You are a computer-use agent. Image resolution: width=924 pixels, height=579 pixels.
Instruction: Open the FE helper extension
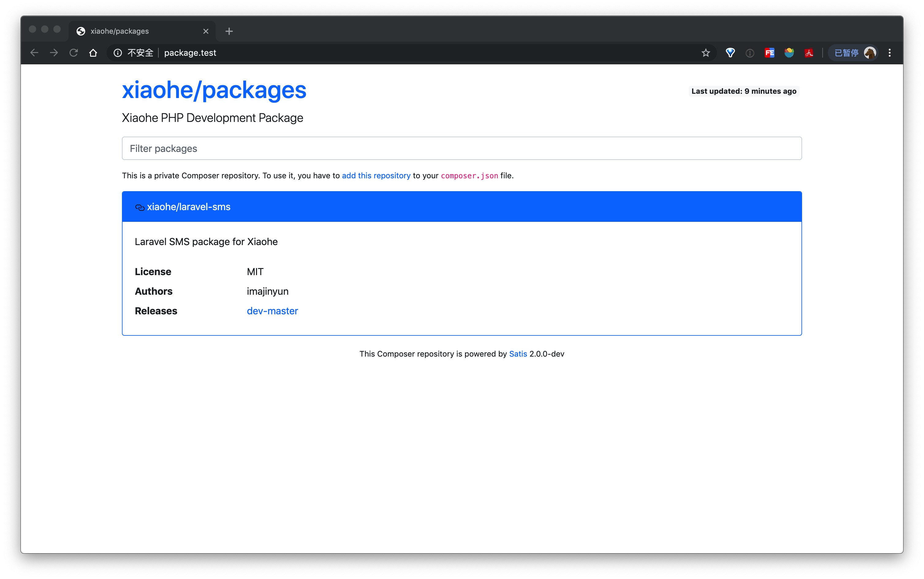(770, 53)
